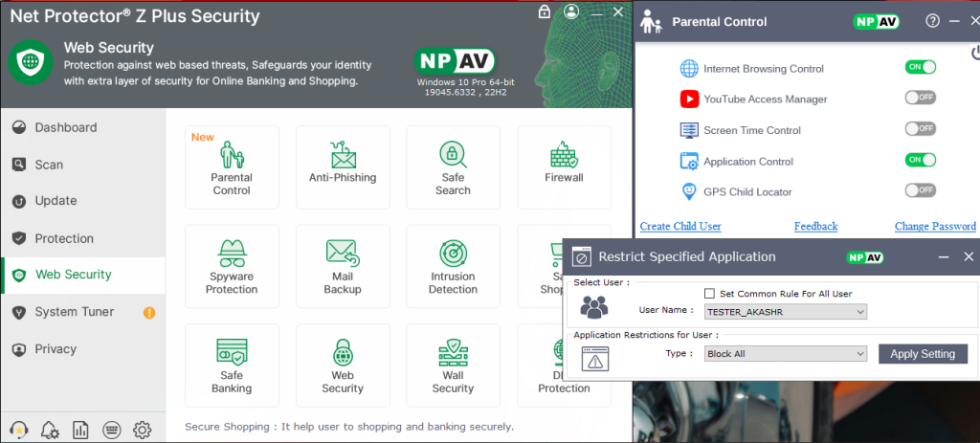Go to the Dashboard section
This screenshot has height=443, width=980.
pos(65,127)
